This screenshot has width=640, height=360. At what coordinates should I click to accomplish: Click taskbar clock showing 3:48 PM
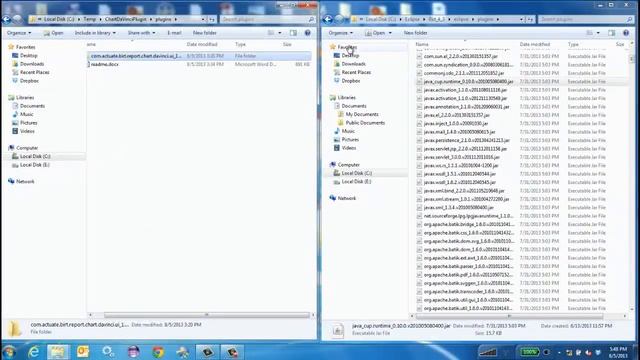(618, 352)
